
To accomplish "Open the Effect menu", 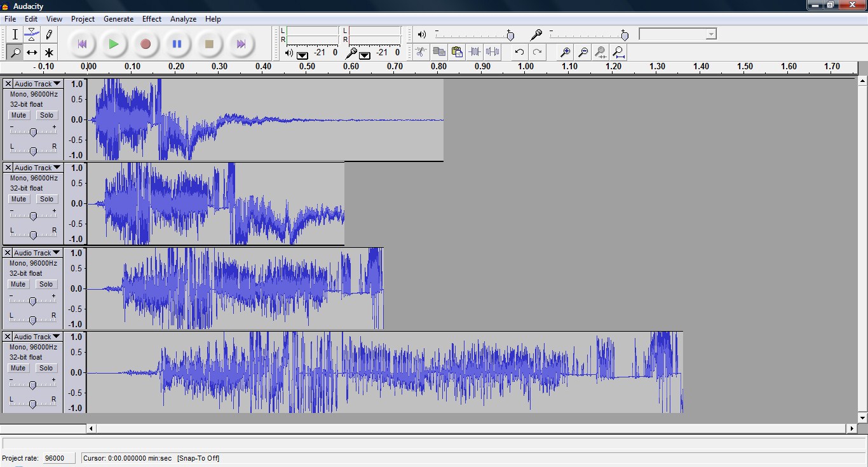I will coord(152,19).
